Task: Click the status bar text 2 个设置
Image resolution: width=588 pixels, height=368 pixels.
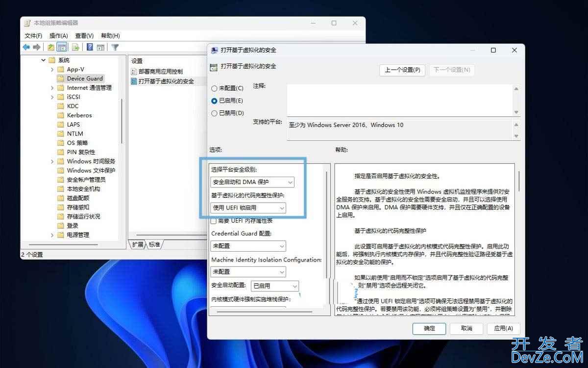Action: point(32,255)
